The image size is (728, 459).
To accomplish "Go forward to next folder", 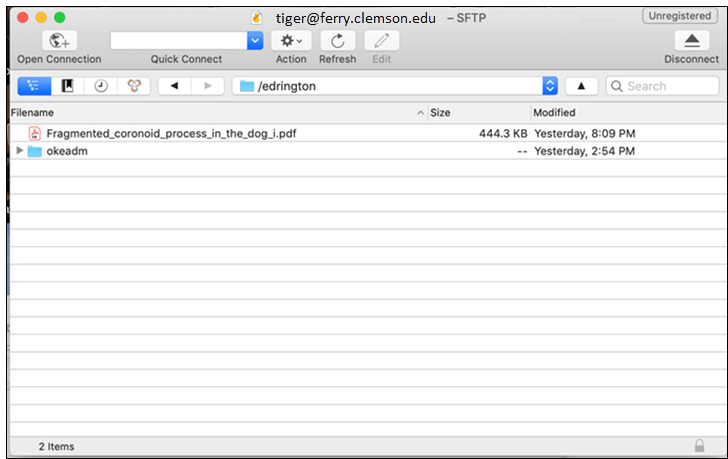I will pos(208,86).
